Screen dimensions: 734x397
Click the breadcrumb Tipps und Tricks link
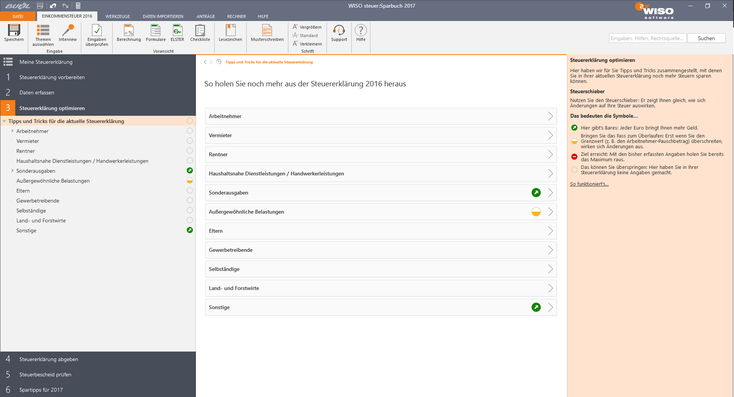[269, 62]
